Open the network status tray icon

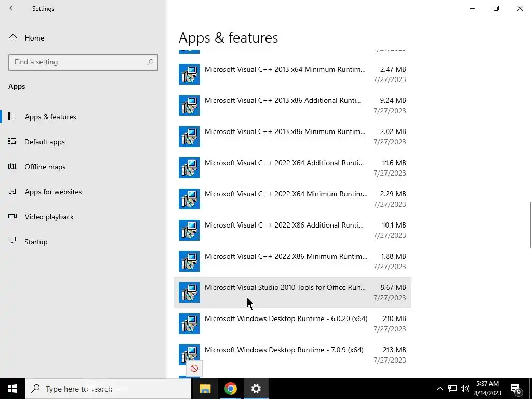click(453, 389)
